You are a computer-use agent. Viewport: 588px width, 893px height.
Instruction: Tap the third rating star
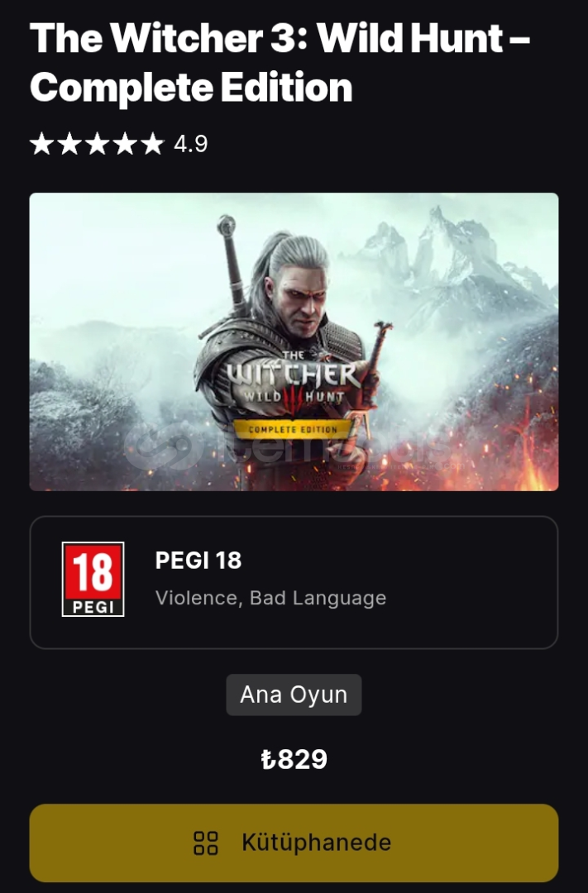(x=97, y=144)
